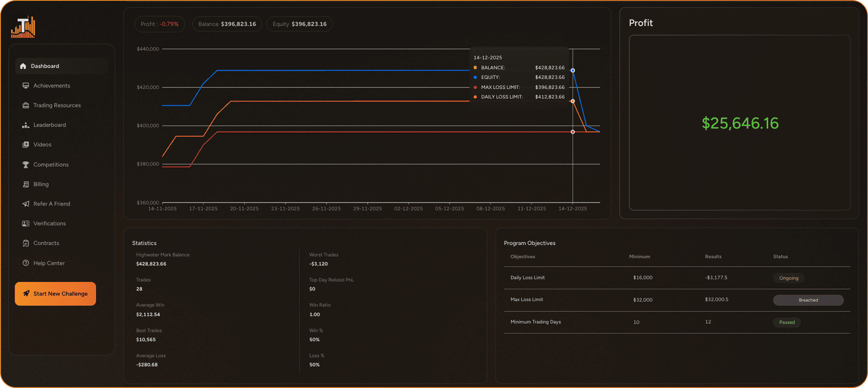Click the Competitions trophy icon
The image size is (868, 388).
26,164
